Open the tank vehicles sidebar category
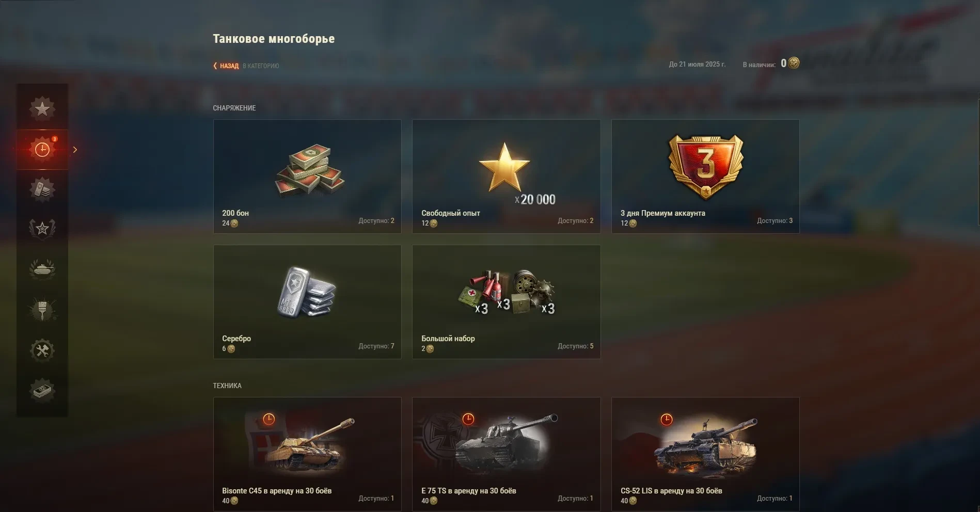Screen dimensions: 980x512 coord(42,269)
